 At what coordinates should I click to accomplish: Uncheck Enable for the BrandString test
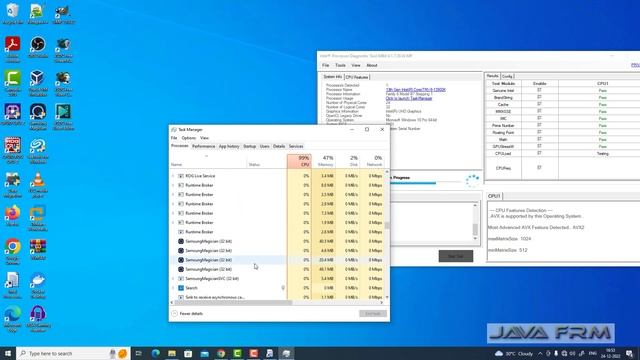pyautogui.click(x=539, y=97)
